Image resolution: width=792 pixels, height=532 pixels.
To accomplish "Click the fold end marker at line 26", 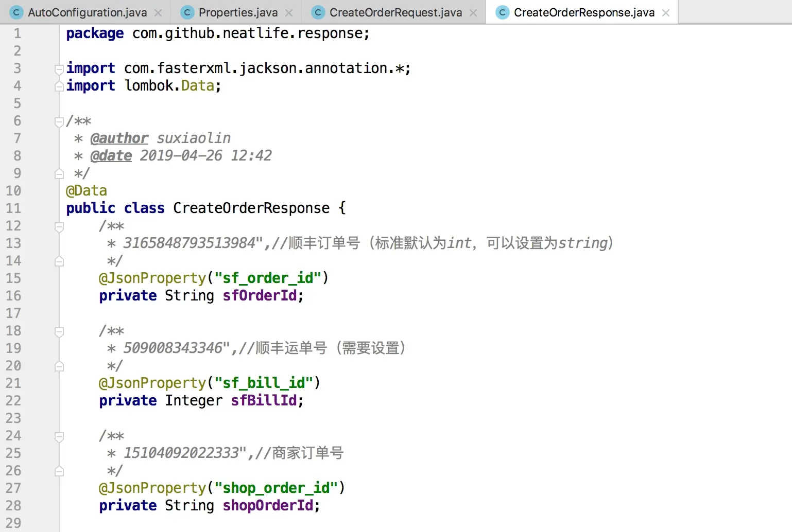I will coord(59,471).
